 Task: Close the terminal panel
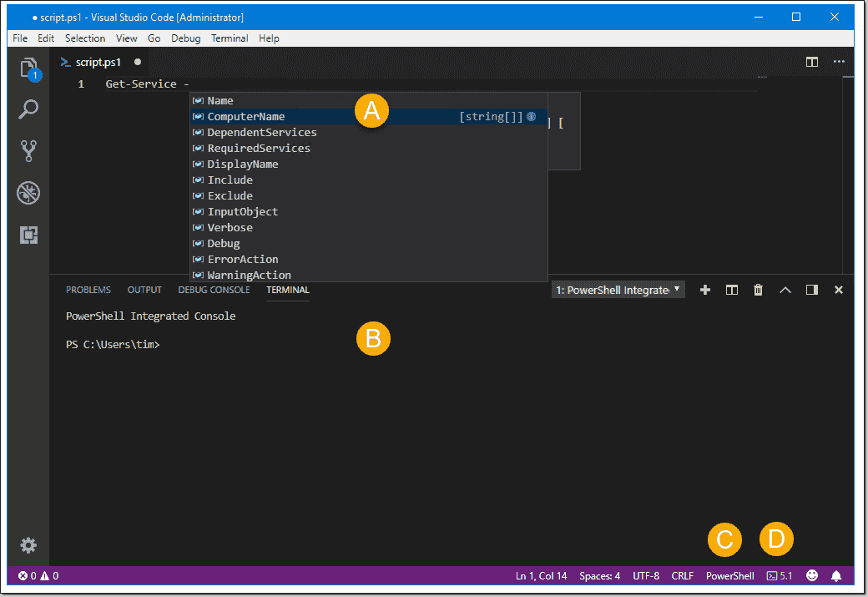coord(839,290)
